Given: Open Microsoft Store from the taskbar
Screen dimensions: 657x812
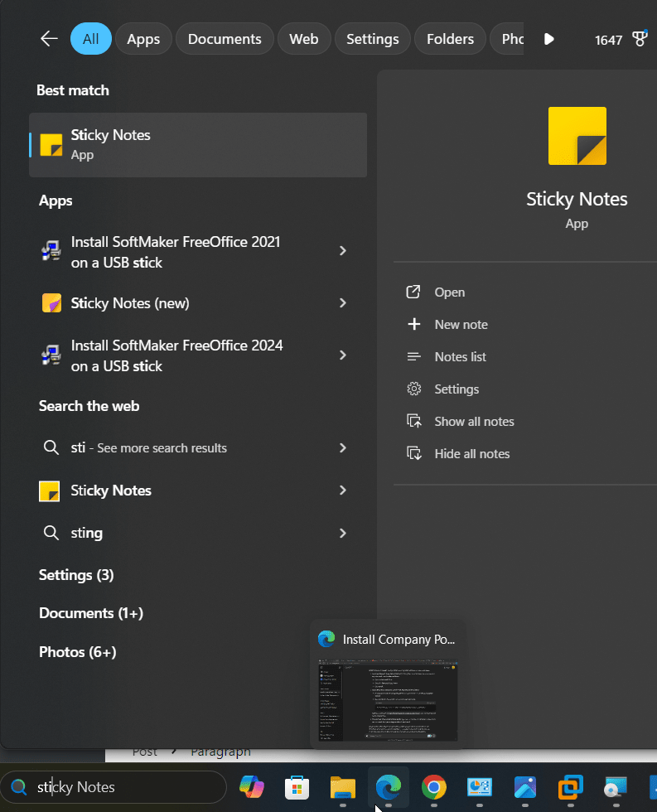Looking at the screenshot, I should (297, 786).
